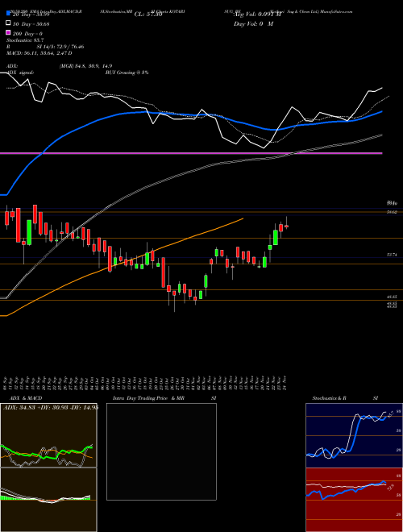Click the blue 20 Day EMA legend swatch
The image size is (403, 532).
[x=8, y=14]
